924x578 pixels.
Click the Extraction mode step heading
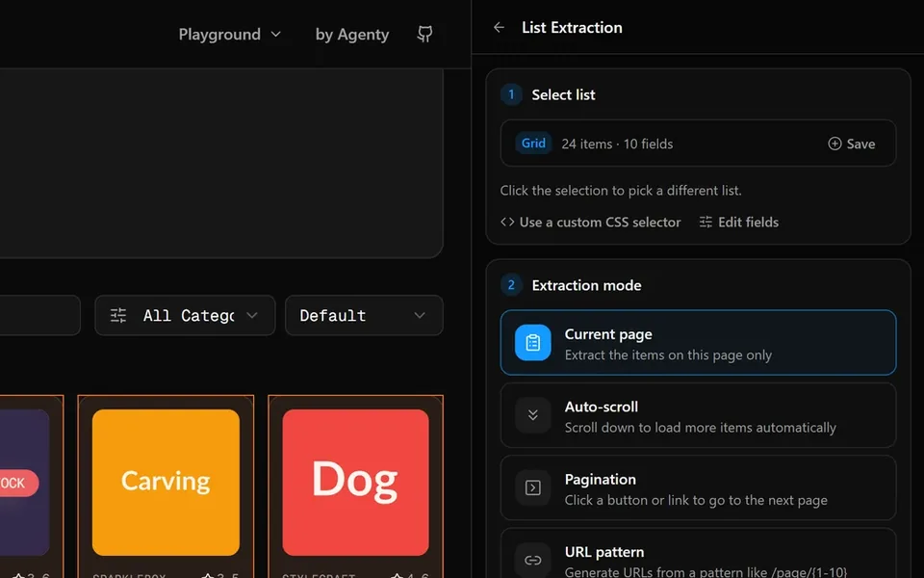coord(586,285)
